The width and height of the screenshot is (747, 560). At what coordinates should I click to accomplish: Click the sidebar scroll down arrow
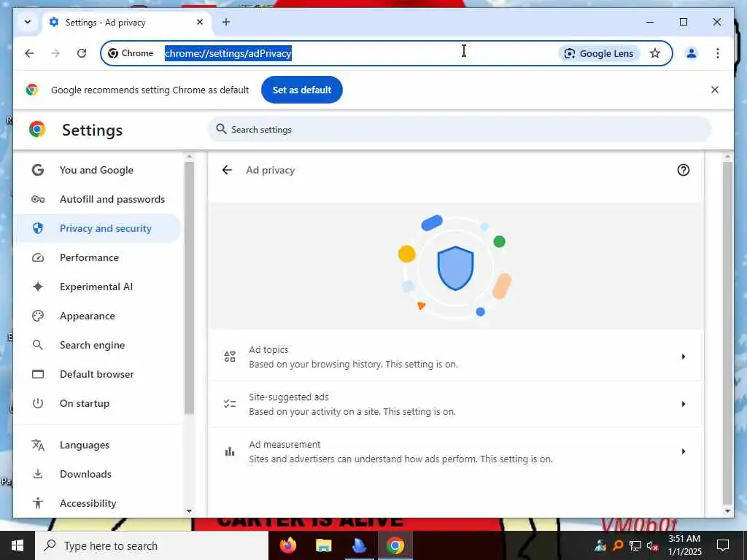[189, 511]
